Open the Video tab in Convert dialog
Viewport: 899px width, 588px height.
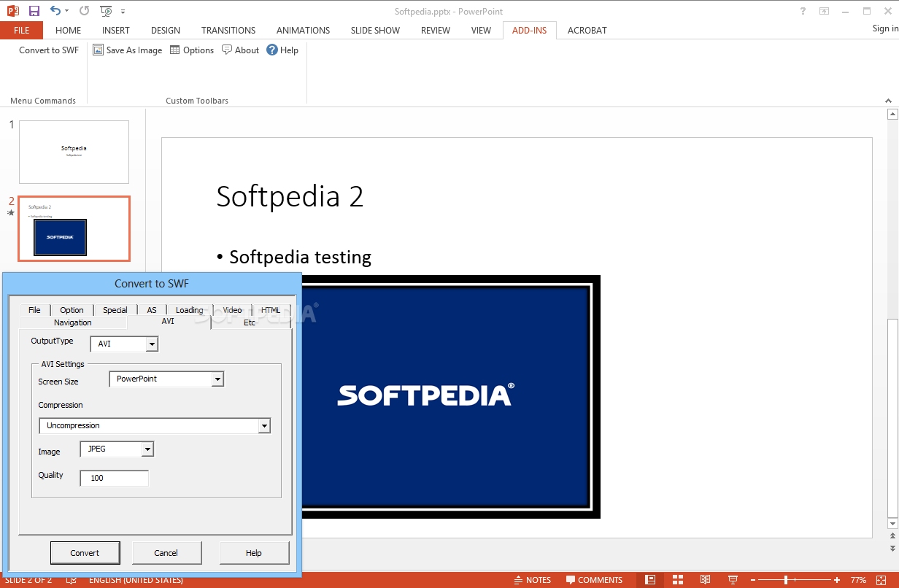[x=232, y=310]
